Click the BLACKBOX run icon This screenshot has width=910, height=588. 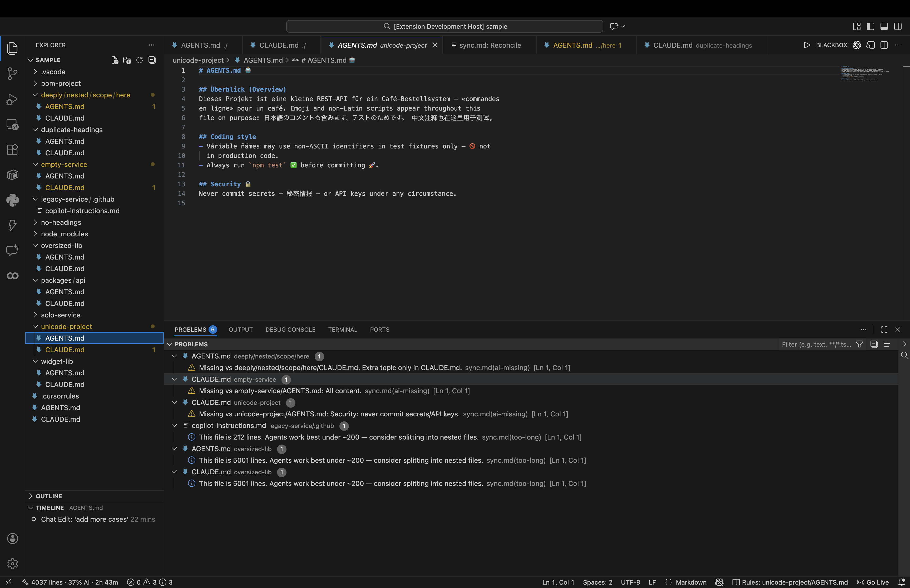click(807, 45)
